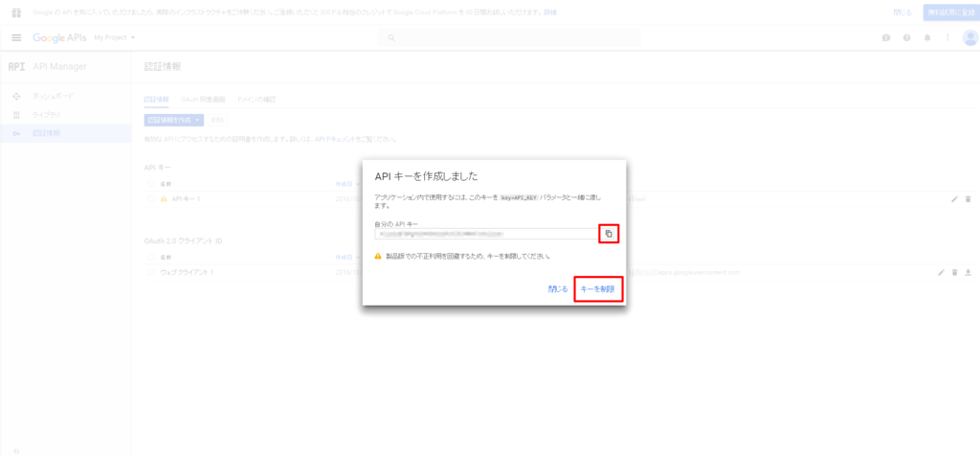Click 閉じる in the API key dialog
The image size is (980, 456).
558,289
